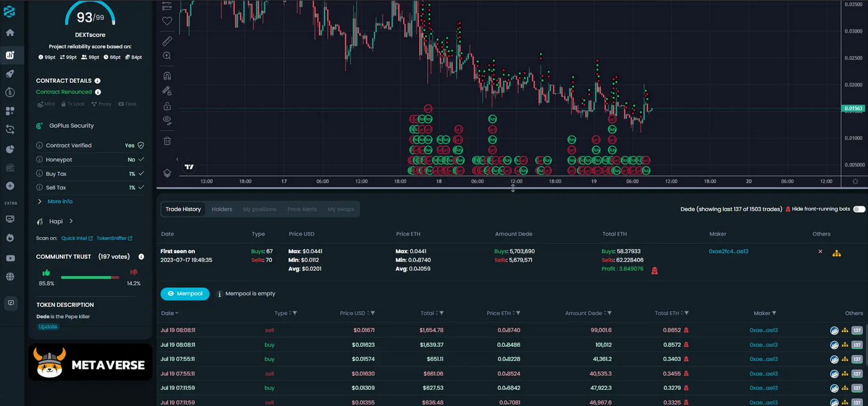
Task: Click the info icon next to Honeypot
Action: (x=39, y=159)
